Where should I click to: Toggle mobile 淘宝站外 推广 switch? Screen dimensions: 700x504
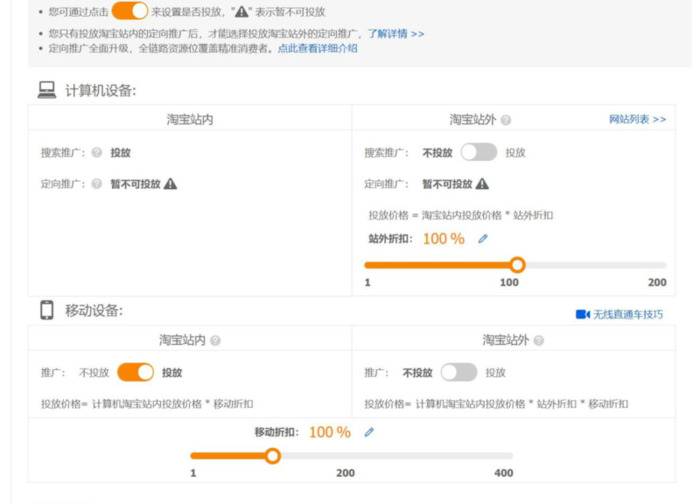pyautogui.click(x=458, y=372)
